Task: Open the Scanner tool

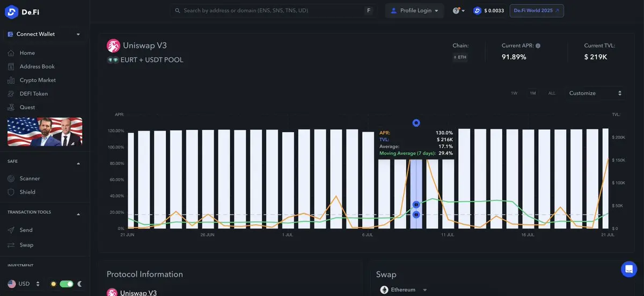Action: tap(30, 178)
